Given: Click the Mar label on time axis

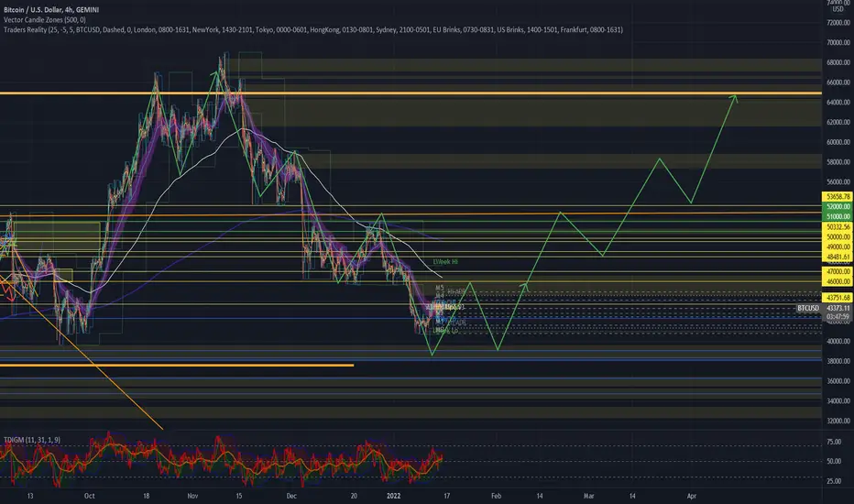Looking at the screenshot, I should tap(589, 496).
